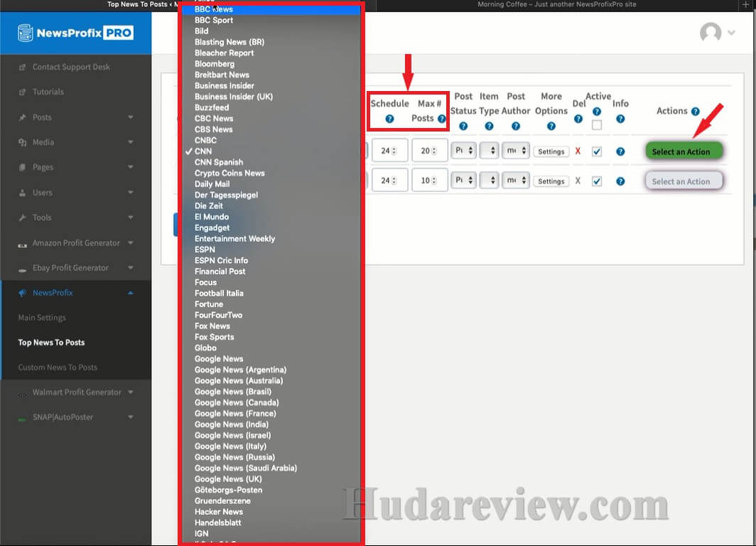Click the Posts pin icon in sidebar
Screen dimensions: 756x546
[x=22, y=117]
